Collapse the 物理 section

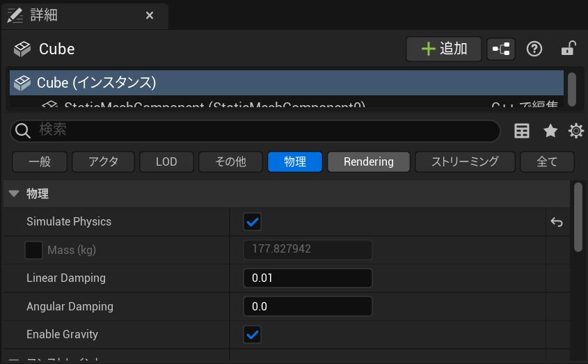14,193
